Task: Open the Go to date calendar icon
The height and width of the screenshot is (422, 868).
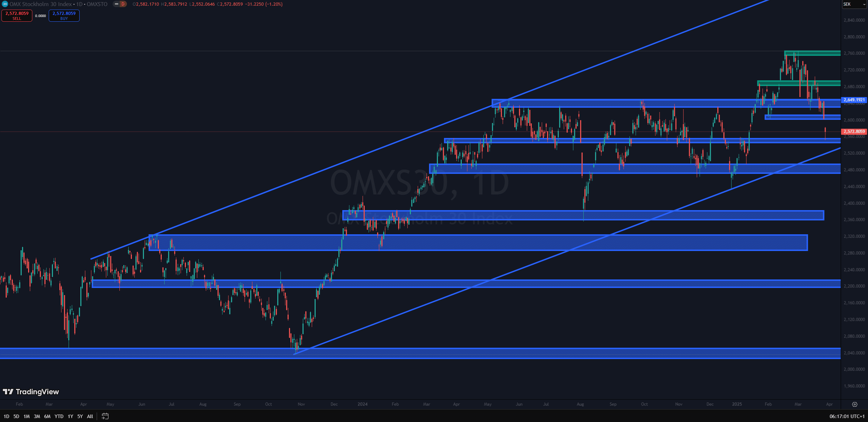Action: 105,416
